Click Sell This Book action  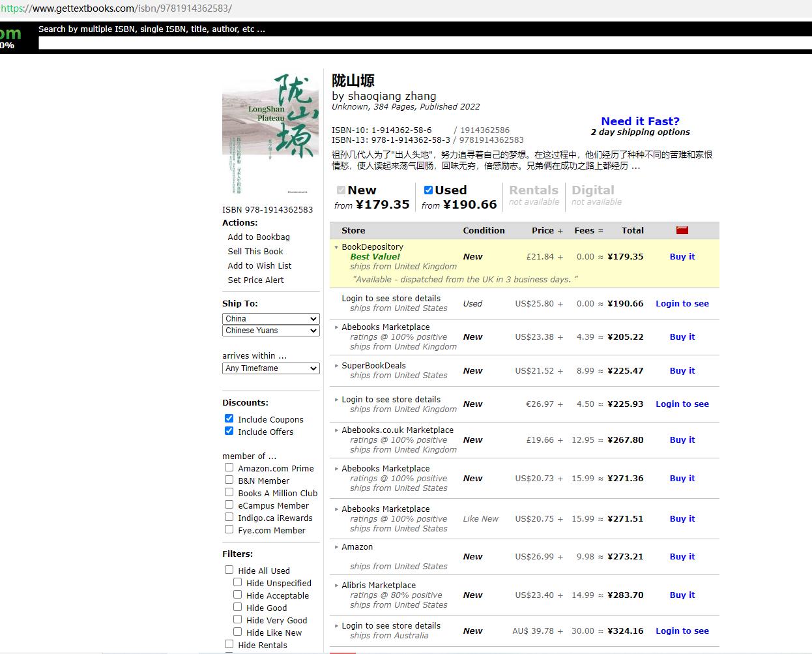point(255,252)
